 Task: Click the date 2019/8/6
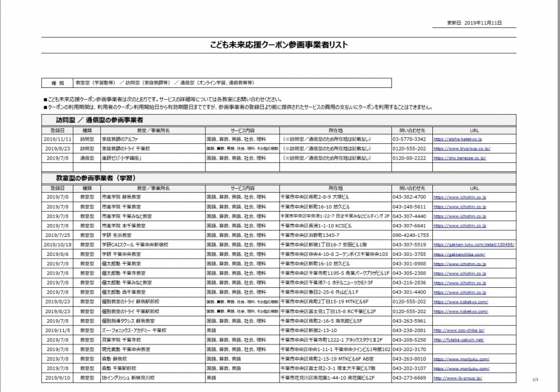(x=58, y=254)
